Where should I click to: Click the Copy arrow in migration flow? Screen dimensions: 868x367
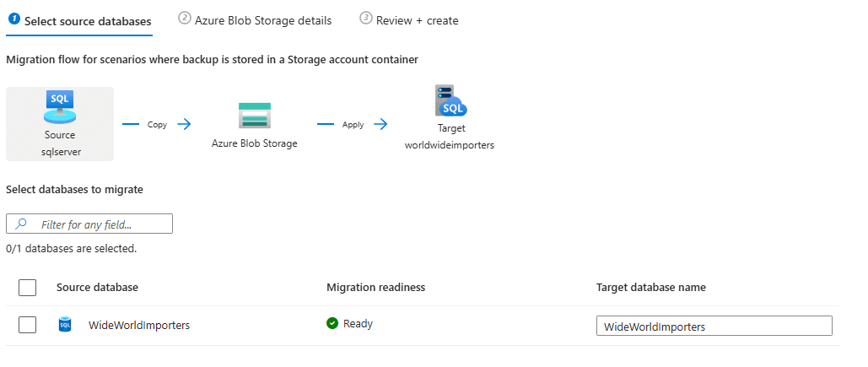coord(157,125)
